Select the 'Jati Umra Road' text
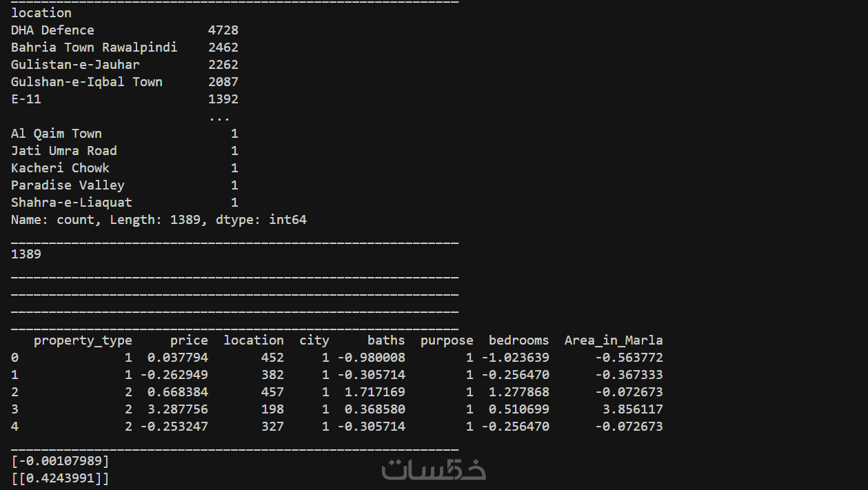 (64, 151)
